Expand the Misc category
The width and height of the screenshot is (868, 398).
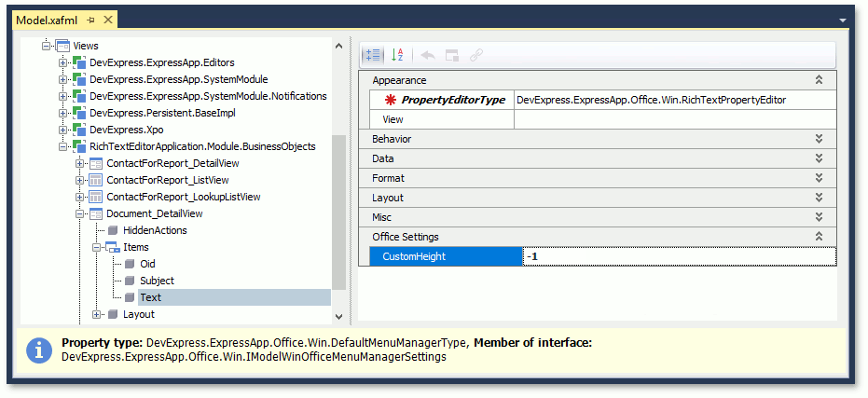click(820, 217)
